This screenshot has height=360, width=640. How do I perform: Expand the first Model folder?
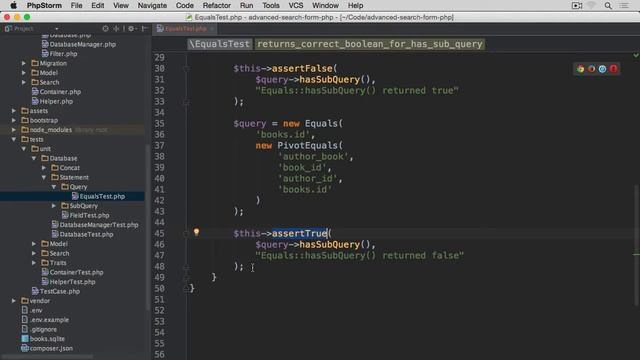(24, 73)
